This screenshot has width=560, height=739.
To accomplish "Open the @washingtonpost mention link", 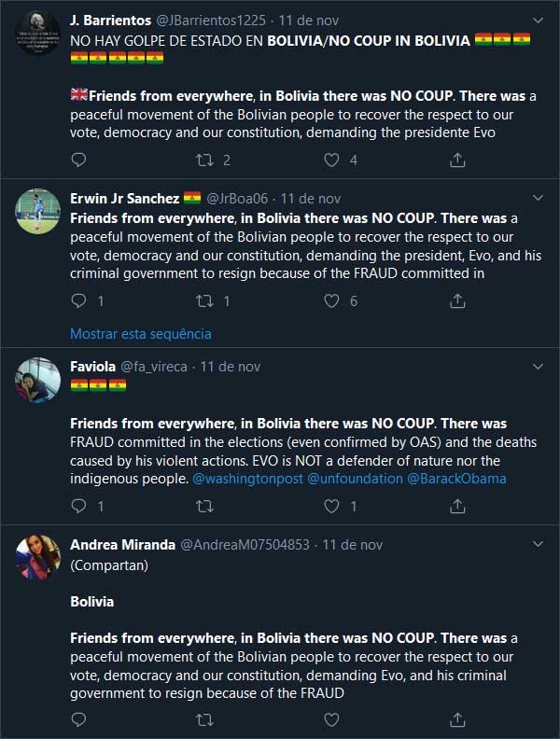I will (247, 478).
